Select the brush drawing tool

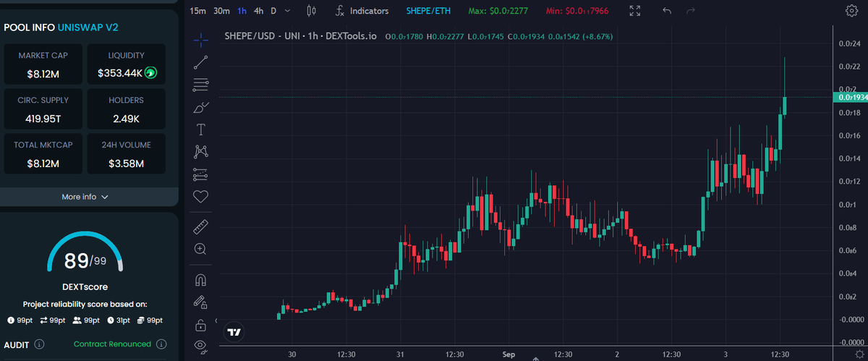pyautogui.click(x=200, y=108)
